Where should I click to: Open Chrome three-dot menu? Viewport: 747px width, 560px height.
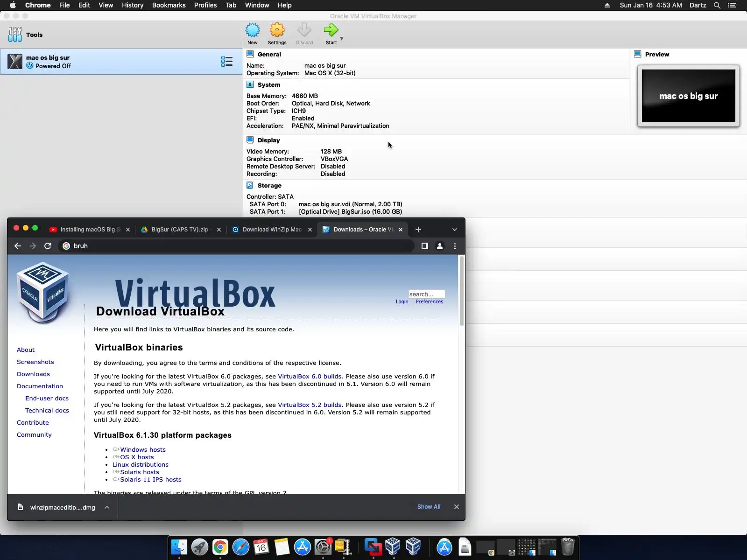[455, 246]
